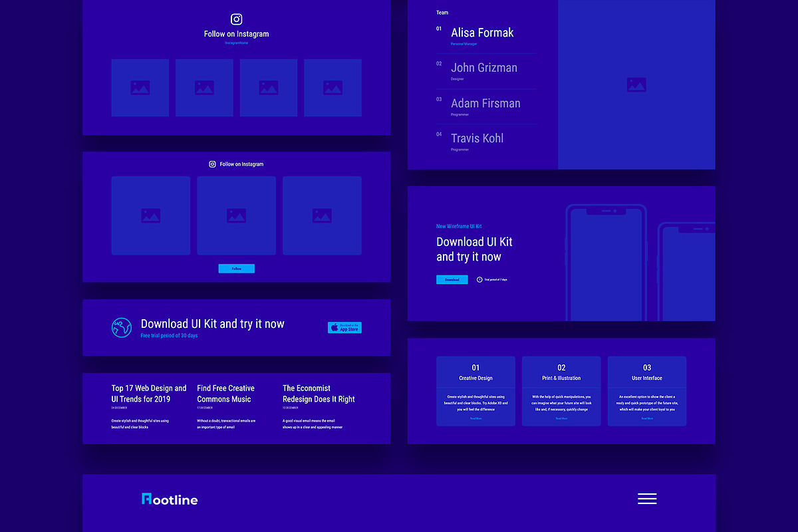The image size is (798, 532).
Task: Click the clock icon beside Trial period of 7 days
Action: click(x=479, y=279)
